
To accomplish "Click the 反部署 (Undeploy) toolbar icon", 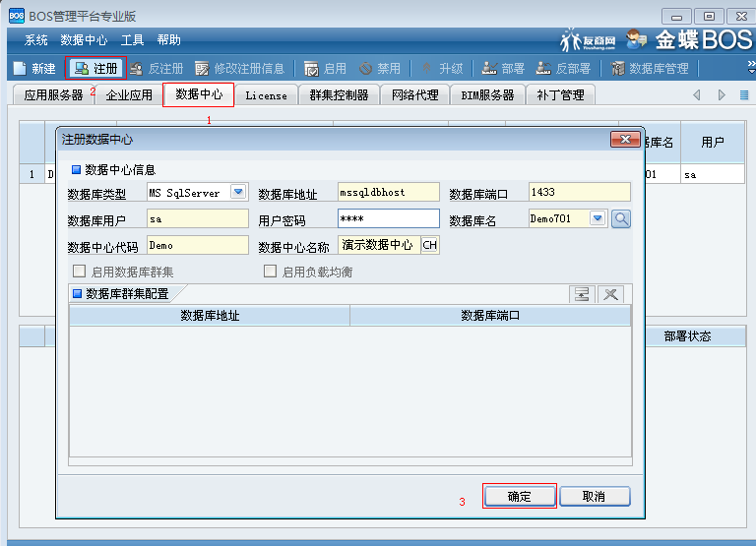I will point(543,69).
